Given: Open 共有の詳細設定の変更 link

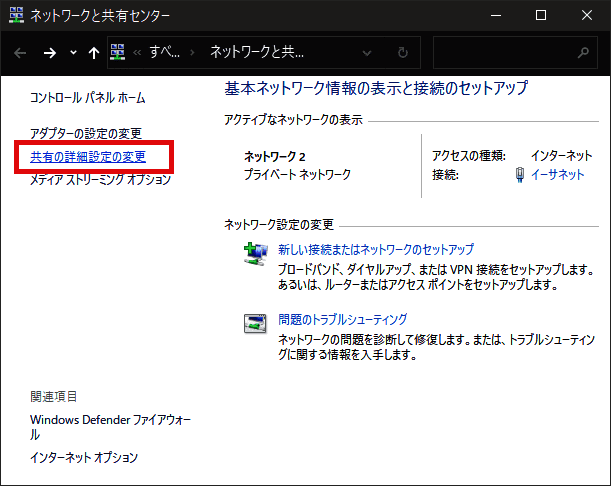Looking at the screenshot, I should pyautogui.click(x=88, y=157).
